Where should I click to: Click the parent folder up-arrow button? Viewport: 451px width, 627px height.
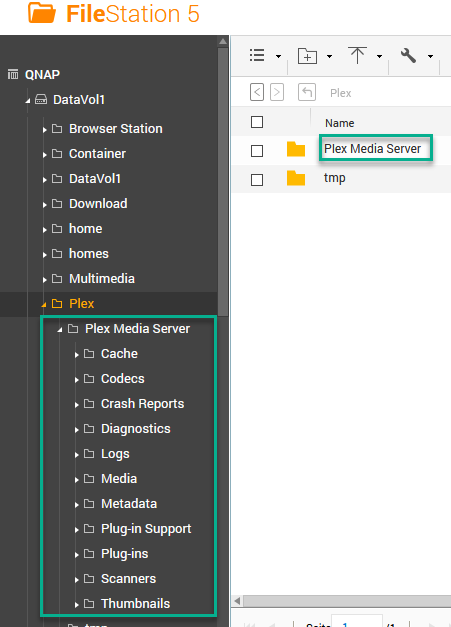307,92
